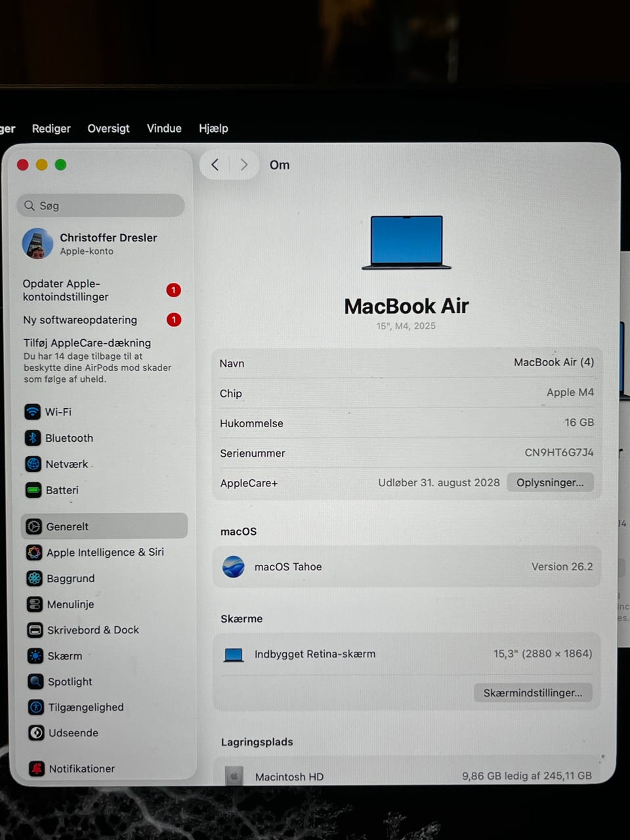
Task: Select the Menulinje icon
Action: [35, 604]
